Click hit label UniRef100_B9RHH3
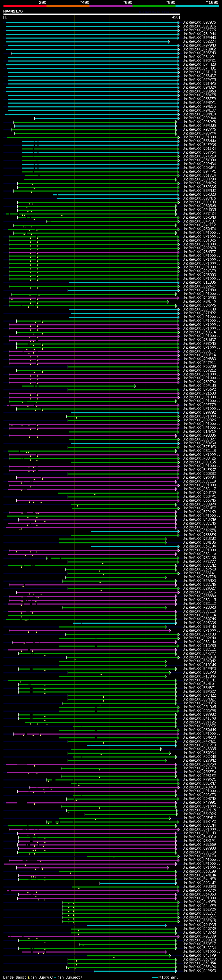 coord(199,38)
